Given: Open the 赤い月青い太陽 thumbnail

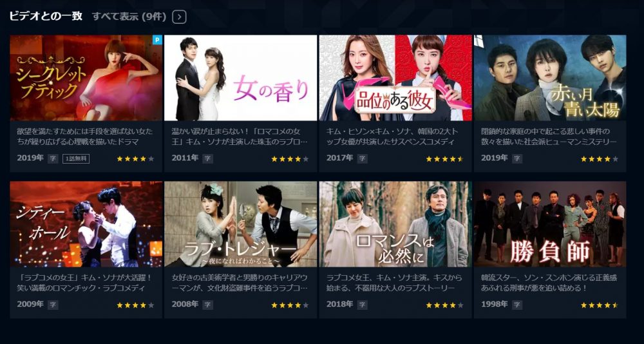Looking at the screenshot, I should pos(550,78).
